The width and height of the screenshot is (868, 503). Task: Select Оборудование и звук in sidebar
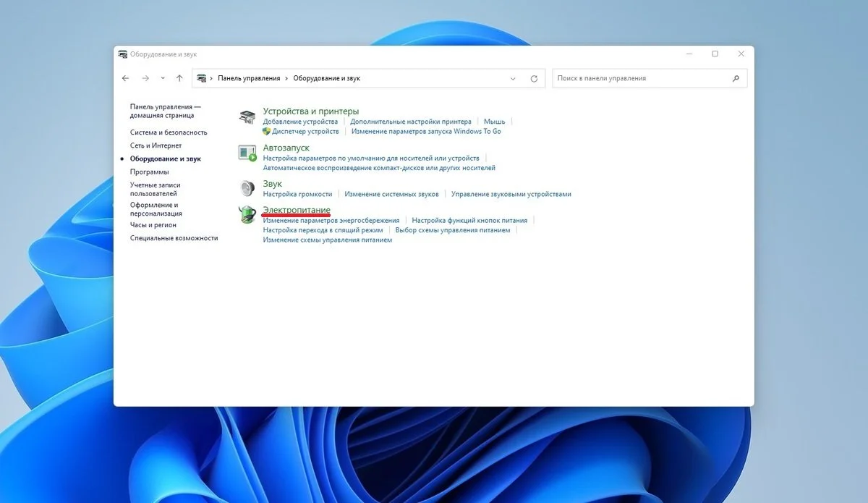coord(166,158)
